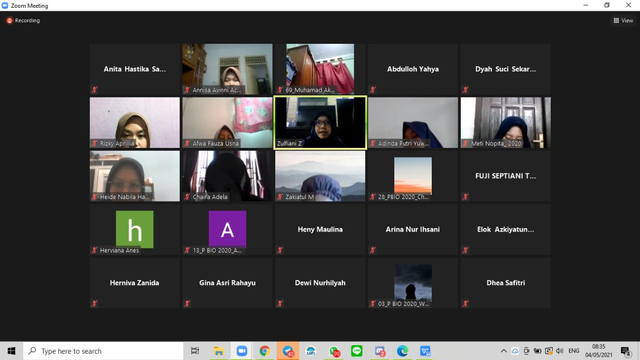Image resolution: width=640 pixels, height=360 pixels.
Task: Click battery icon in system tray
Action: (538, 351)
